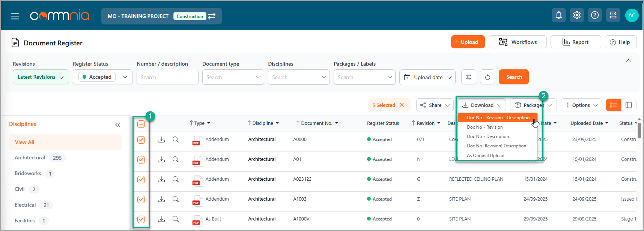Open the settings gear icon
Viewport: 644px width, 231px height.
[x=577, y=15]
